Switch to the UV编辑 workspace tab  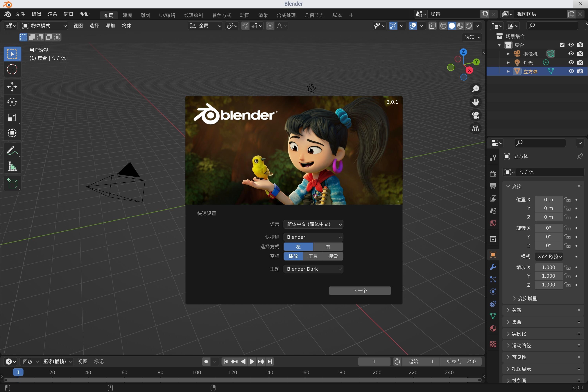point(167,15)
